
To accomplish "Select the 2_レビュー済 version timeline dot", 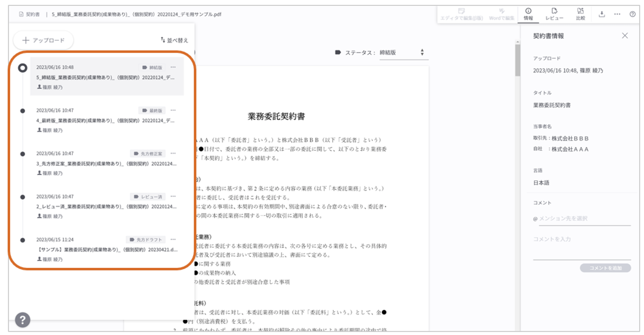I will tap(23, 197).
